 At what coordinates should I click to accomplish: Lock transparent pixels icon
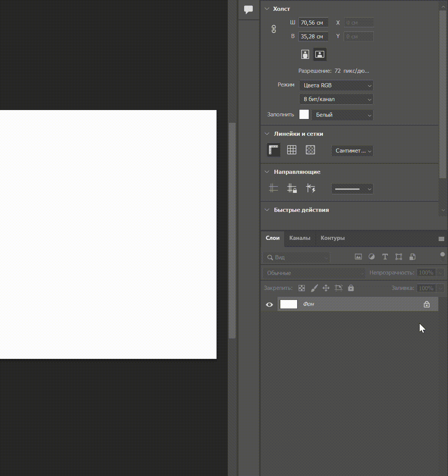(302, 288)
